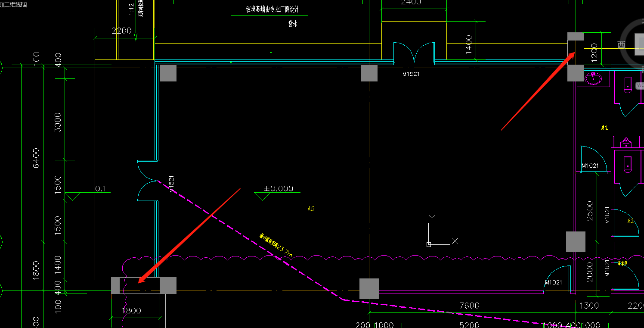This screenshot has height=328, width=644.
Task: Select the 女卫 room label
Action: [631, 220]
